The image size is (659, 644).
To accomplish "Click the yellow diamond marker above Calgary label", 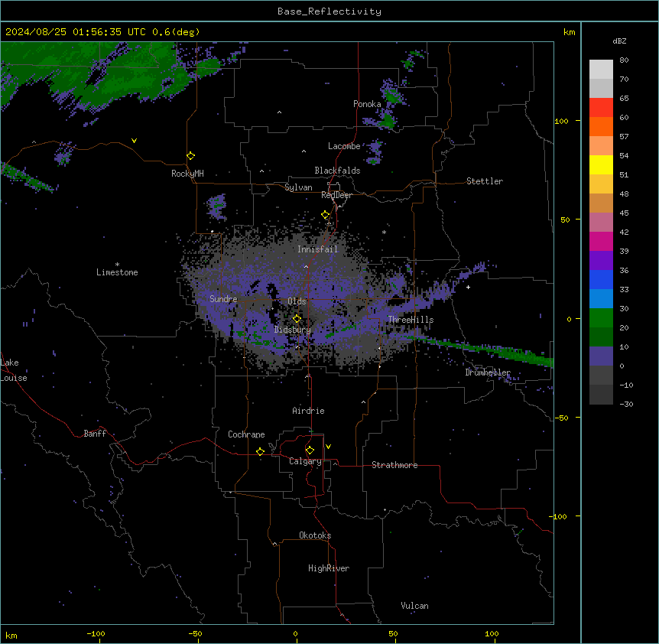I will (310, 450).
